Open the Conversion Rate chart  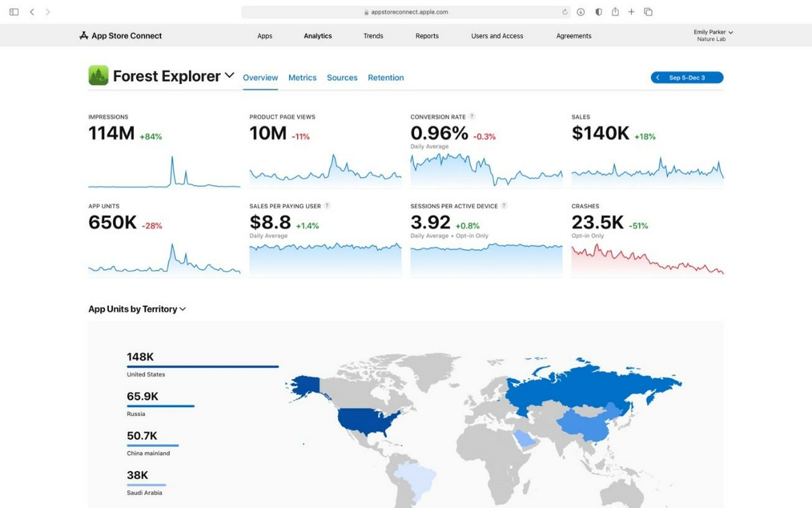pyautogui.click(x=487, y=170)
